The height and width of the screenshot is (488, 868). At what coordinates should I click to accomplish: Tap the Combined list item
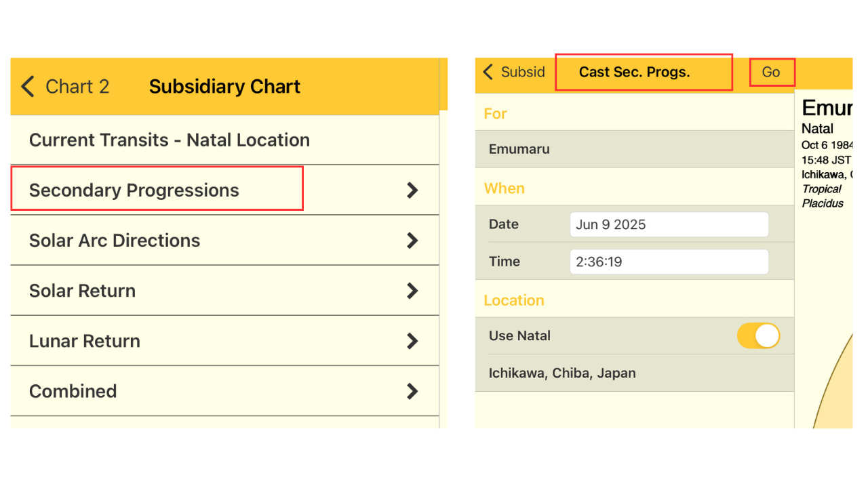(x=73, y=391)
